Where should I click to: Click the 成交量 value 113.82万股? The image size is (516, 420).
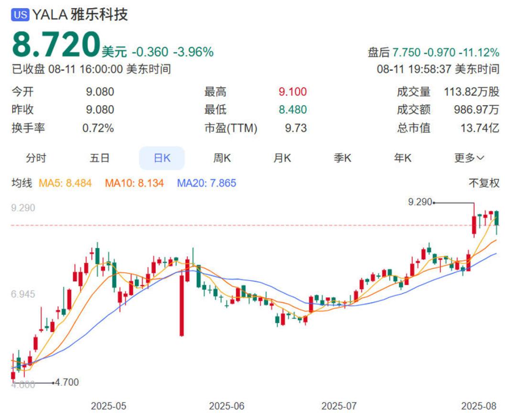click(472, 92)
